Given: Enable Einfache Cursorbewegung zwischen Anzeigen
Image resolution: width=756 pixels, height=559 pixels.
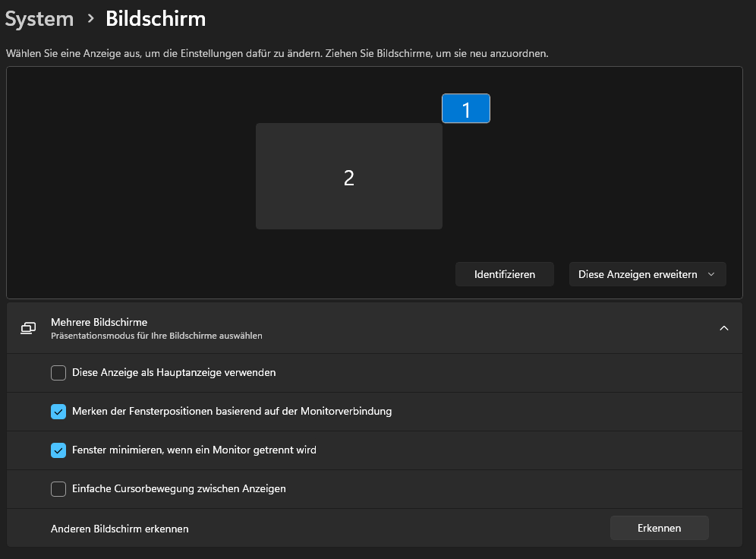Looking at the screenshot, I should (x=58, y=488).
